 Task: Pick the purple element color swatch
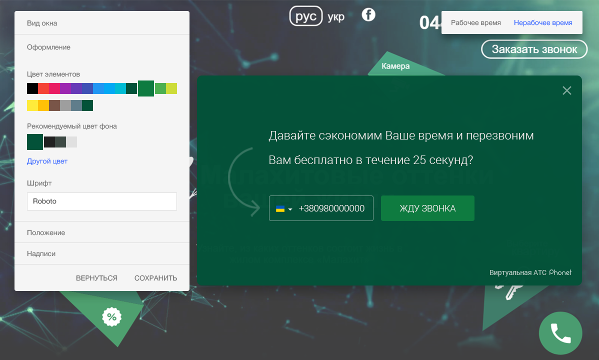pyautogui.click(x=66, y=88)
